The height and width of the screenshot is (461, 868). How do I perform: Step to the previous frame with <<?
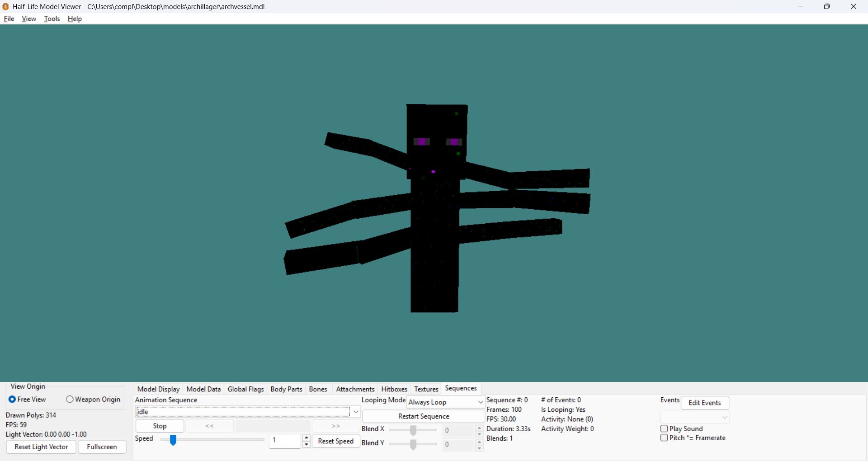tap(209, 426)
